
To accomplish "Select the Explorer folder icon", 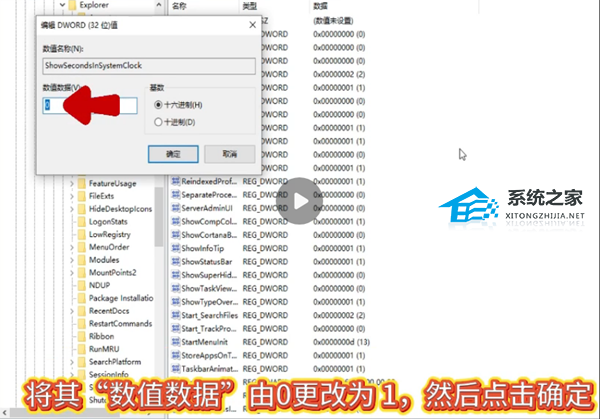I will [x=73, y=5].
